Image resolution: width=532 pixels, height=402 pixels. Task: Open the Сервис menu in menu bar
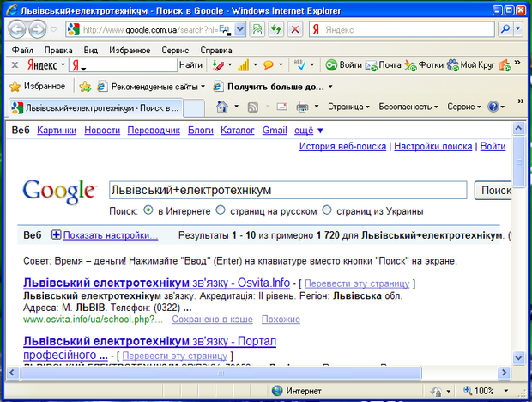pyautogui.click(x=175, y=50)
